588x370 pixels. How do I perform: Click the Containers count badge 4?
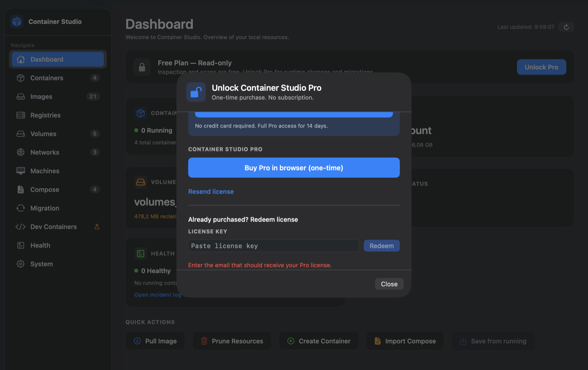point(95,78)
